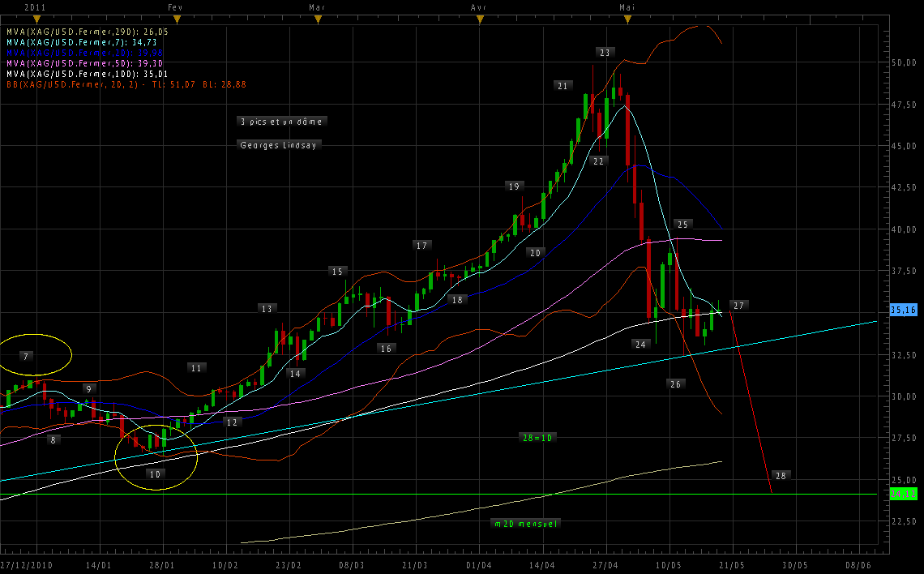Select the '3 pics et un dôme' annotation

tap(282, 122)
